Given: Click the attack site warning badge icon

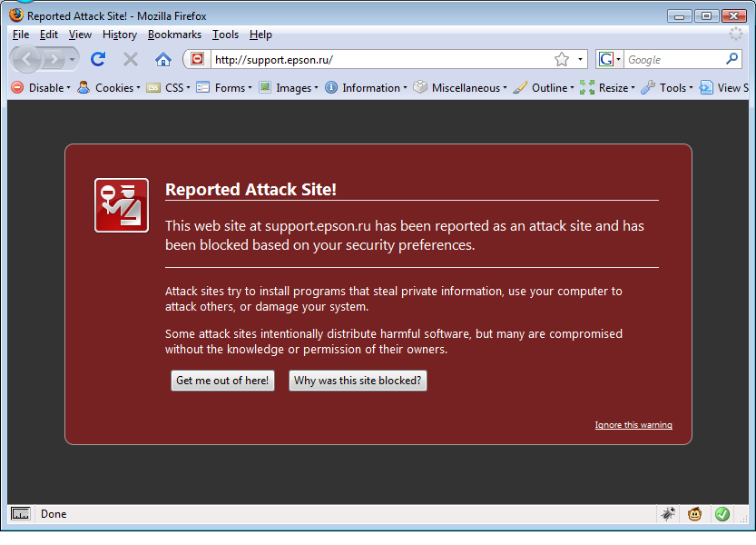Looking at the screenshot, I should coord(122,205).
